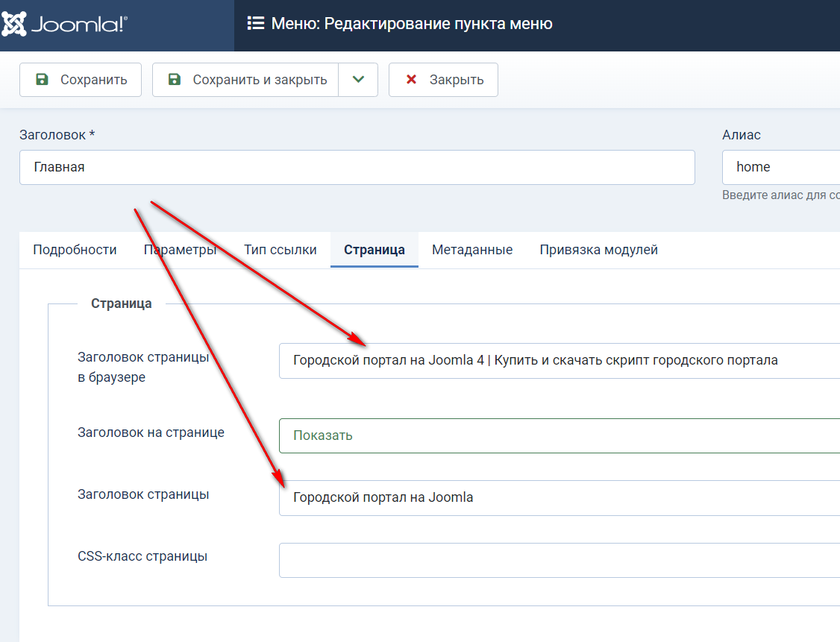The width and height of the screenshot is (840, 642).
Task: Save the menu item with Сохранить
Action: click(81, 80)
